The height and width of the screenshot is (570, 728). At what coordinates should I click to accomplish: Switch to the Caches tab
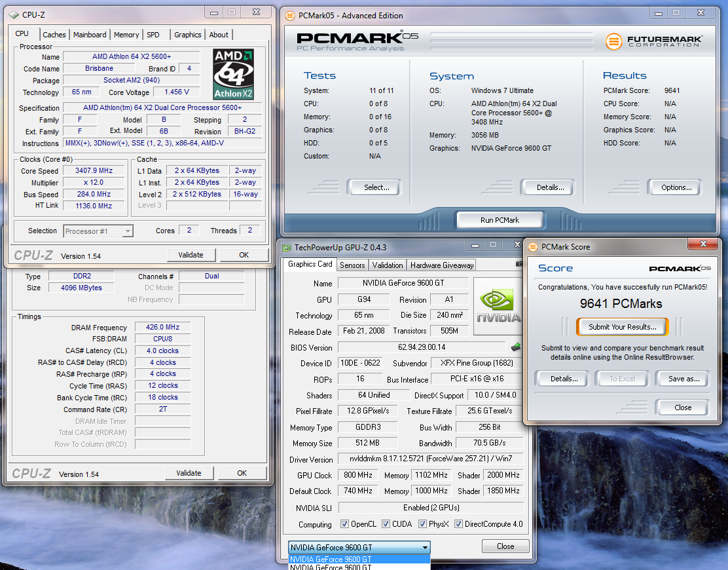[54, 35]
